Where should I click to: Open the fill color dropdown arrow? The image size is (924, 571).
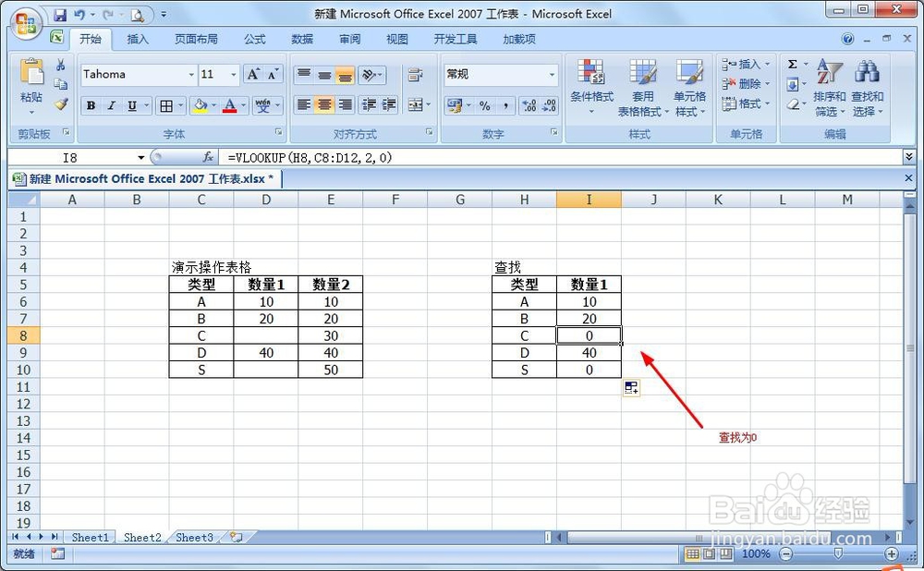pyautogui.click(x=212, y=106)
